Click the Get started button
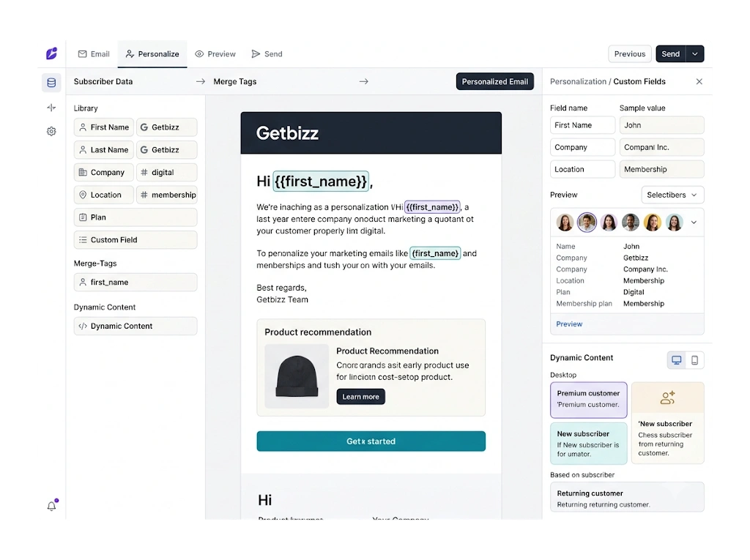This screenshot has width=750, height=560. tap(371, 441)
